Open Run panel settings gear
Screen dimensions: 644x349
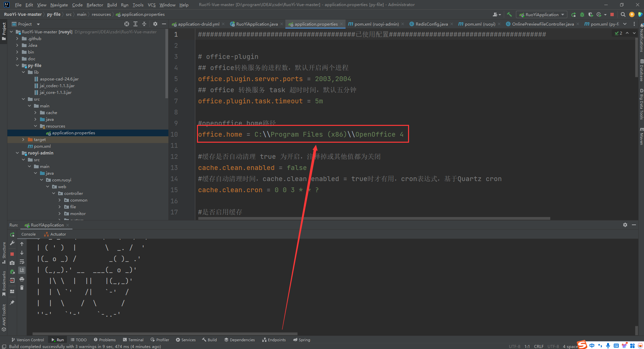(625, 225)
